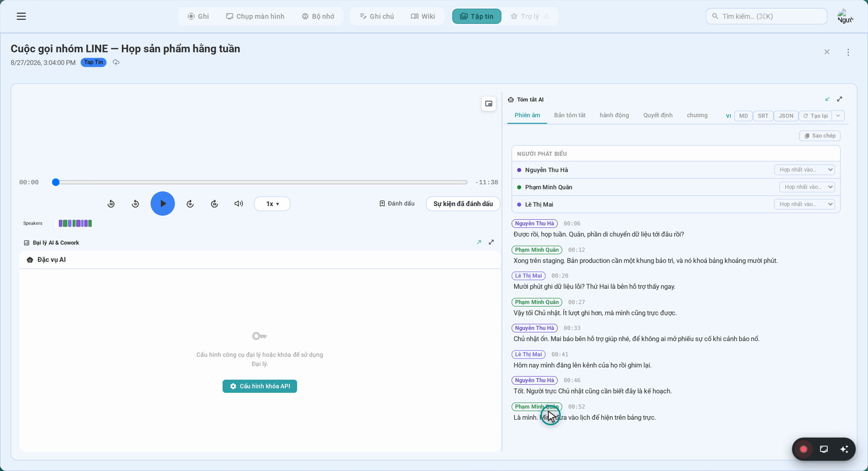Click the cloud sync icon beside Tap Tin
The width and height of the screenshot is (868, 471).
(116, 62)
